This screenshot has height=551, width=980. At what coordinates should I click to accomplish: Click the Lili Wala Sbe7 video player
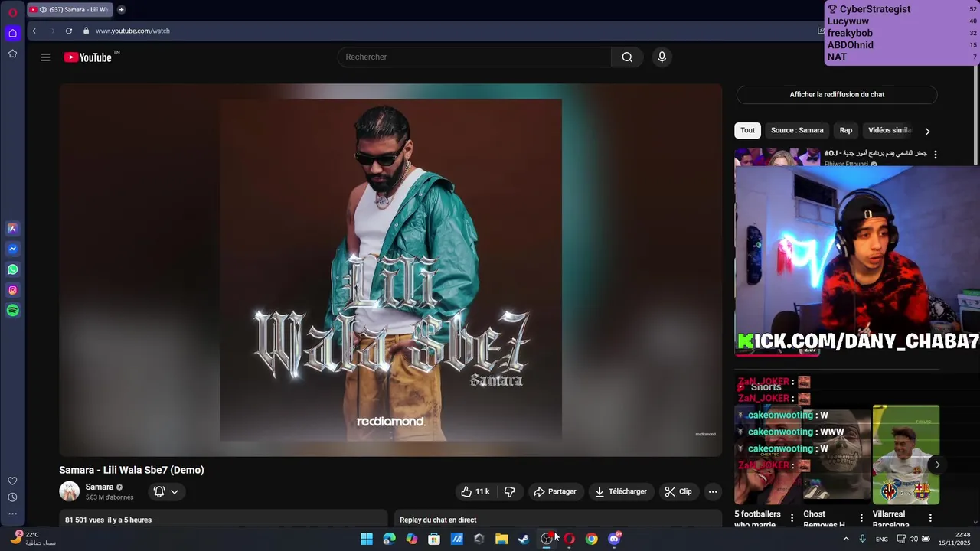pos(390,270)
